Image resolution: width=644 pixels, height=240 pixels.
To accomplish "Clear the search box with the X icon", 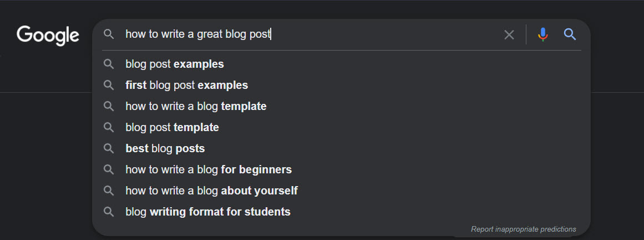I will (x=509, y=34).
